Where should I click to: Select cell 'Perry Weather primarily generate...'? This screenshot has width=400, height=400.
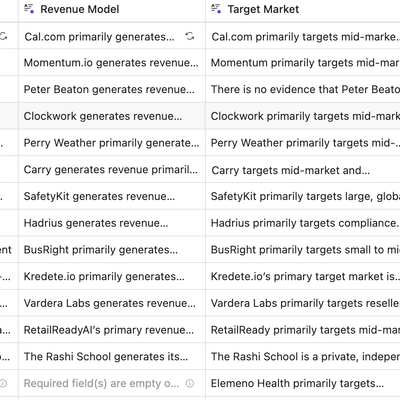point(112,143)
